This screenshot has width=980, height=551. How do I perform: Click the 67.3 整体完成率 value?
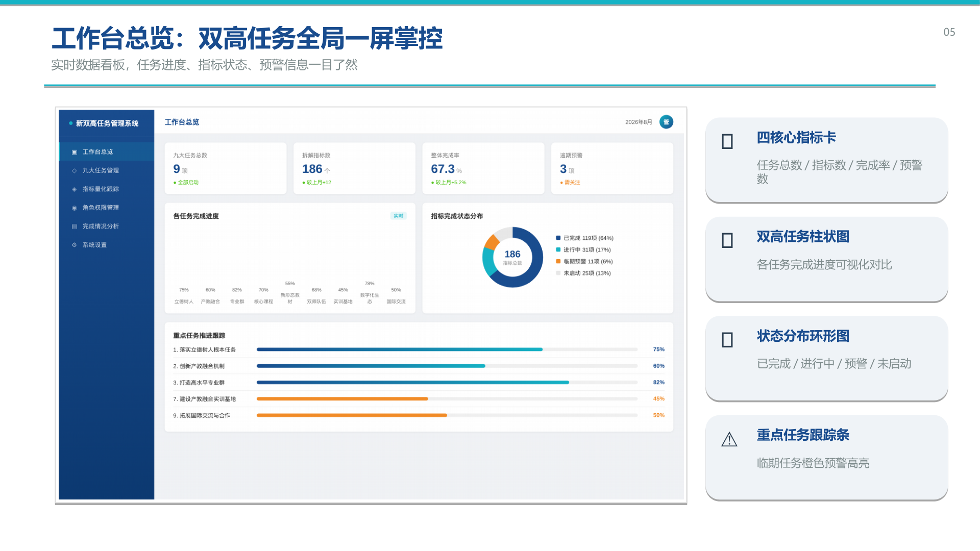pyautogui.click(x=443, y=169)
